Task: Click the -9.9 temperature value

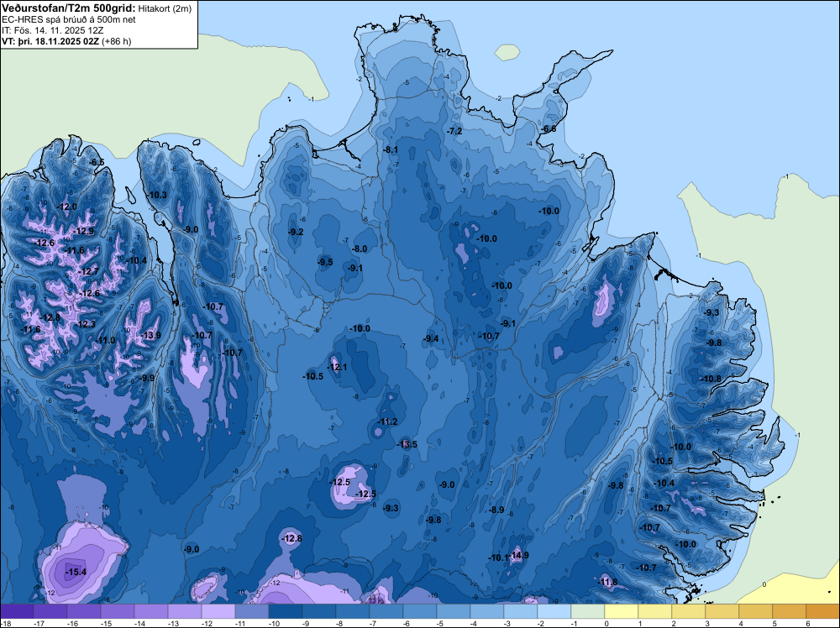Action: (x=147, y=378)
